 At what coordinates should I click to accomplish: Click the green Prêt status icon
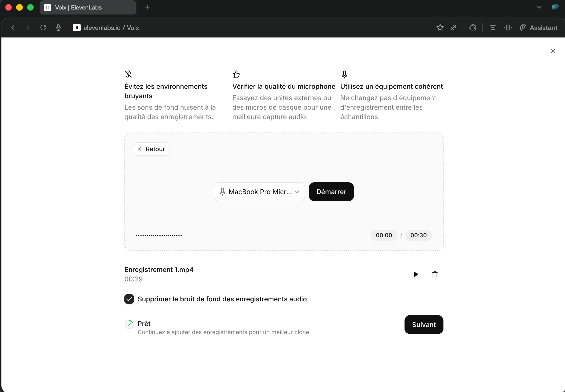[129, 324]
